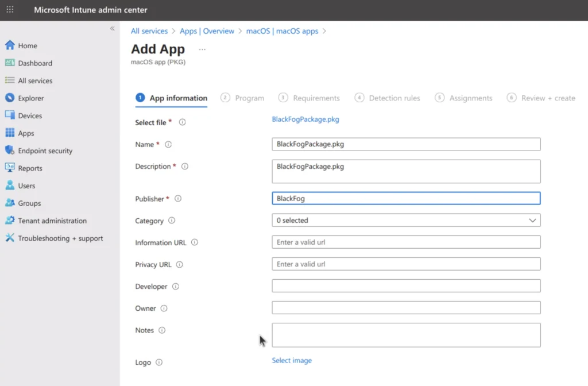This screenshot has width=588, height=386.
Task: Show info tooltip for Name field
Action: (x=168, y=144)
